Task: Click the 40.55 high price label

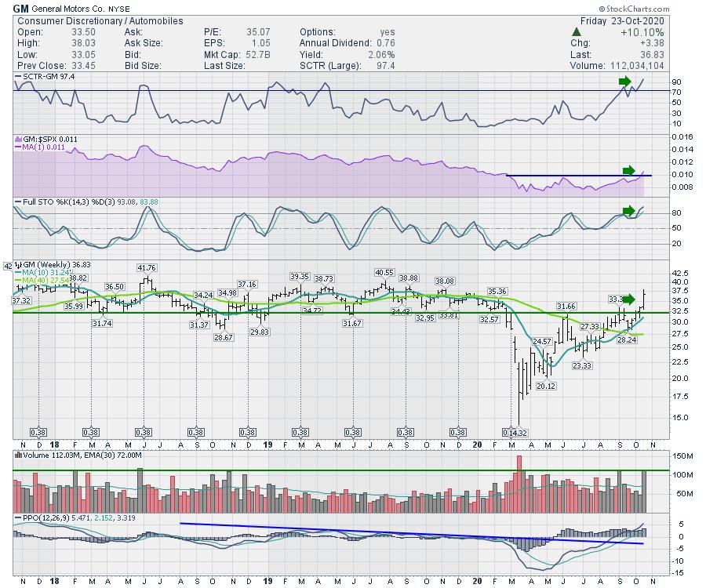Action: tap(384, 272)
